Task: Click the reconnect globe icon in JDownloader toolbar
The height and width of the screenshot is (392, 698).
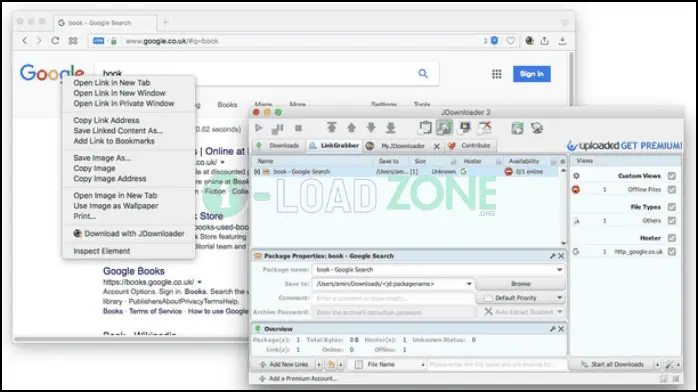Action: (537, 128)
